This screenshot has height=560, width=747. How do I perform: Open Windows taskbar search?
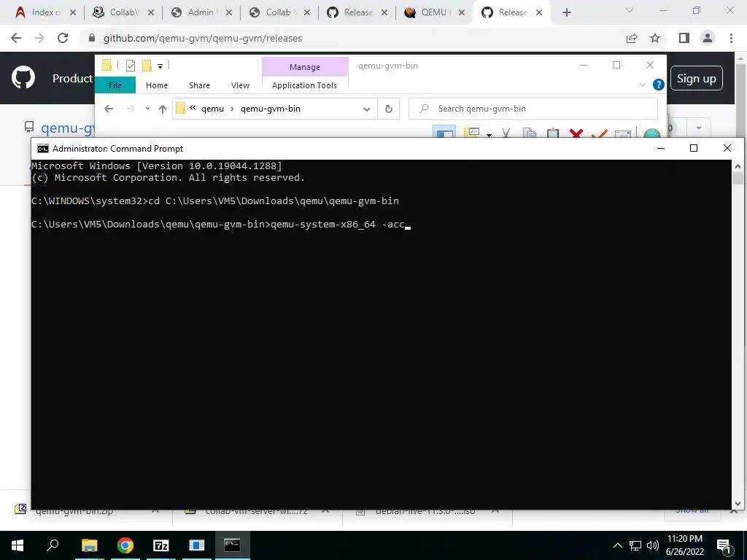pos(53,545)
